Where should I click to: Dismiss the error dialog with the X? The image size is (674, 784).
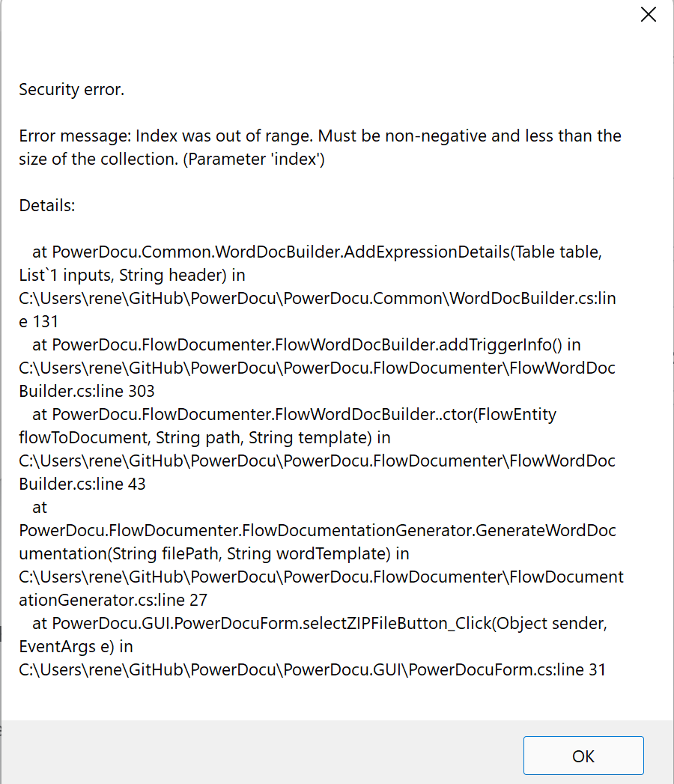tap(647, 14)
